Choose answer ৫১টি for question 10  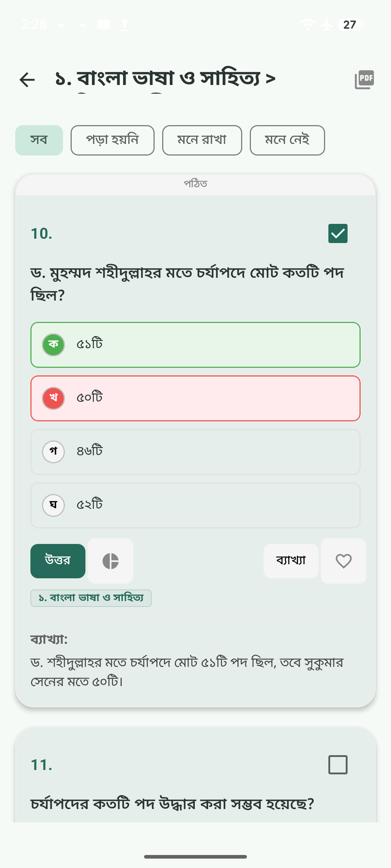pyautogui.click(x=195, y=345)
